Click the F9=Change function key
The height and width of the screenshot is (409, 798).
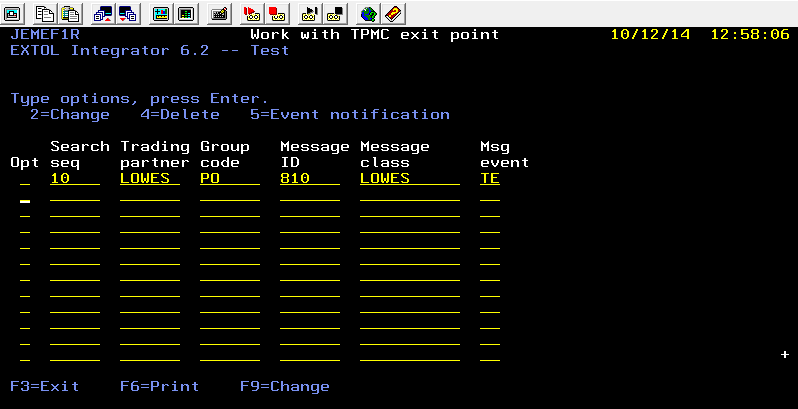pyautogui.click(x=284, y=387)
